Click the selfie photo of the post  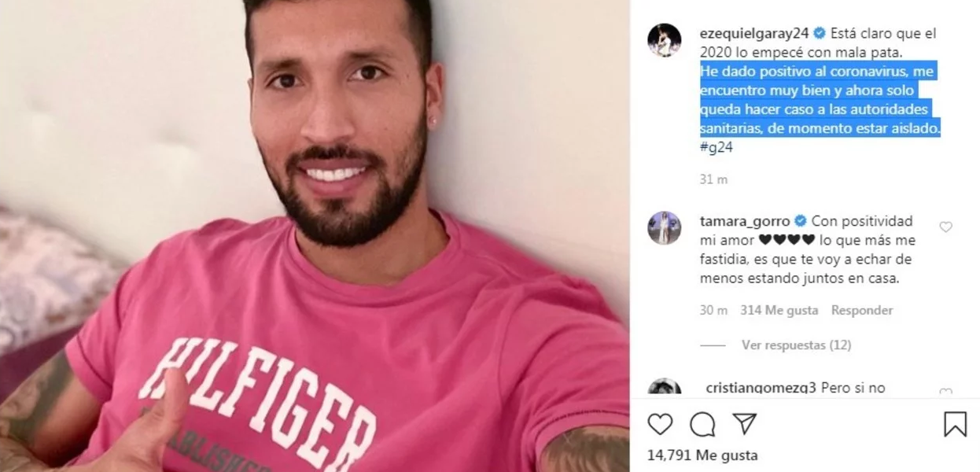point(315,236)
